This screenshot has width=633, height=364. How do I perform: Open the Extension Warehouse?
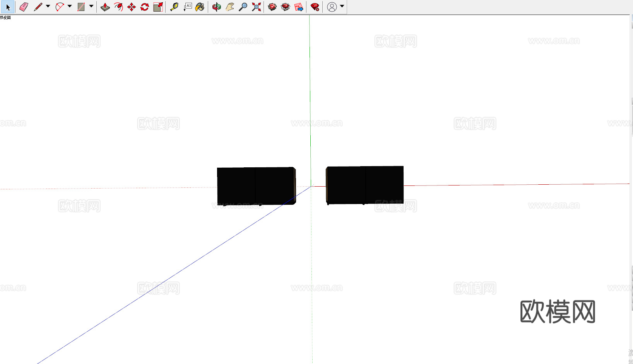click(x=286, y=7)
